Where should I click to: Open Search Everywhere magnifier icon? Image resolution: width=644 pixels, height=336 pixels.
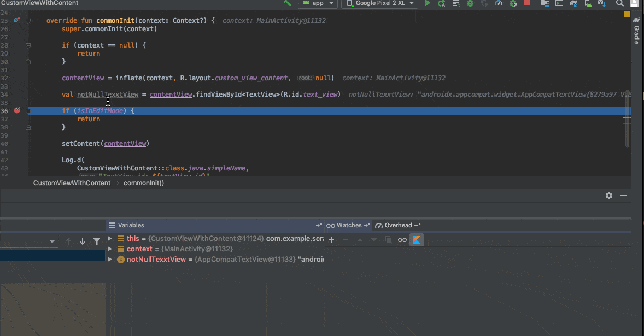[x=620, y=3]
